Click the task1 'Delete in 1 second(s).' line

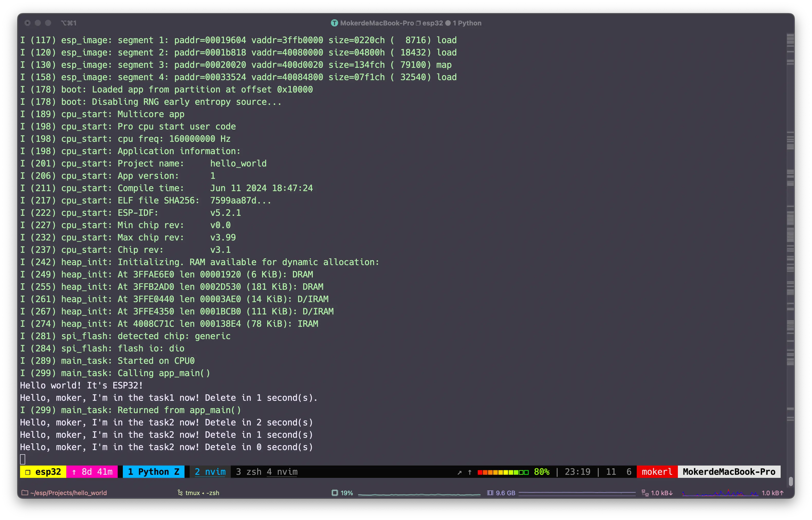click(x=169, y=398)
